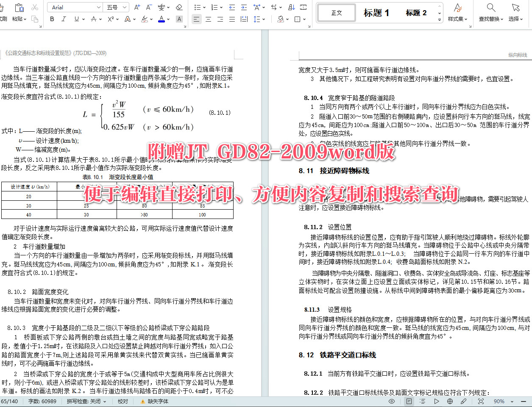Select the 正文 body text style
This screenshot has width=532, height=407.
(336, 13)
